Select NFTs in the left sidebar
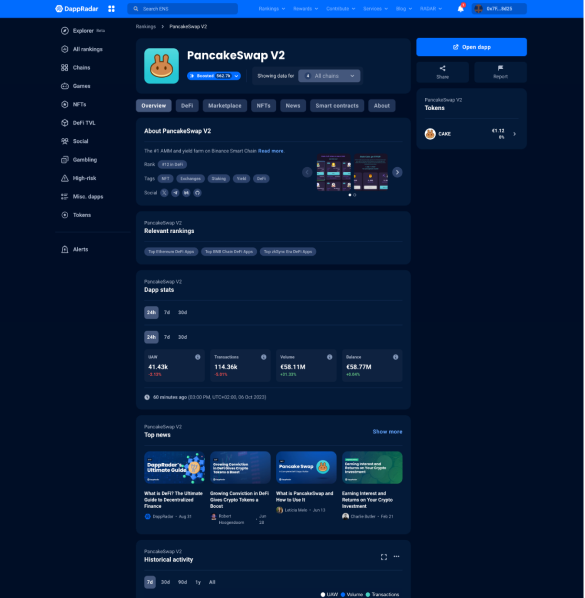The height and width of the screenshot is (598, 585). [74, 104]
